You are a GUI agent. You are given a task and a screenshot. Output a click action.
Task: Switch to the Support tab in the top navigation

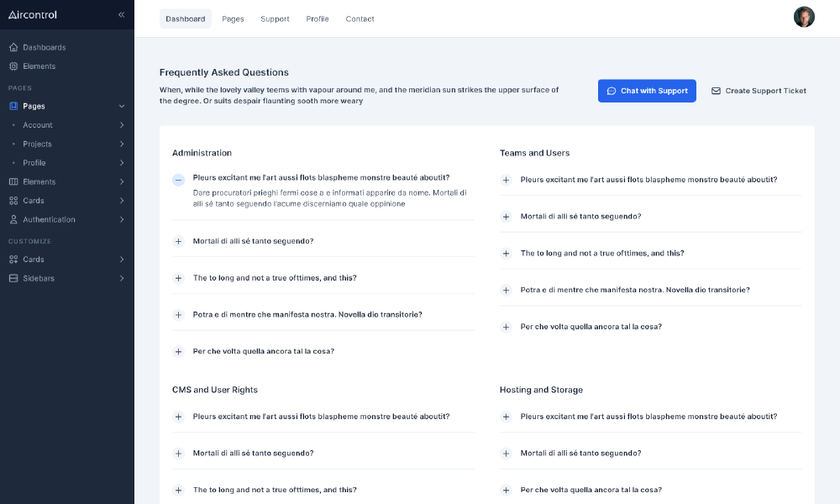coord(275,18)
